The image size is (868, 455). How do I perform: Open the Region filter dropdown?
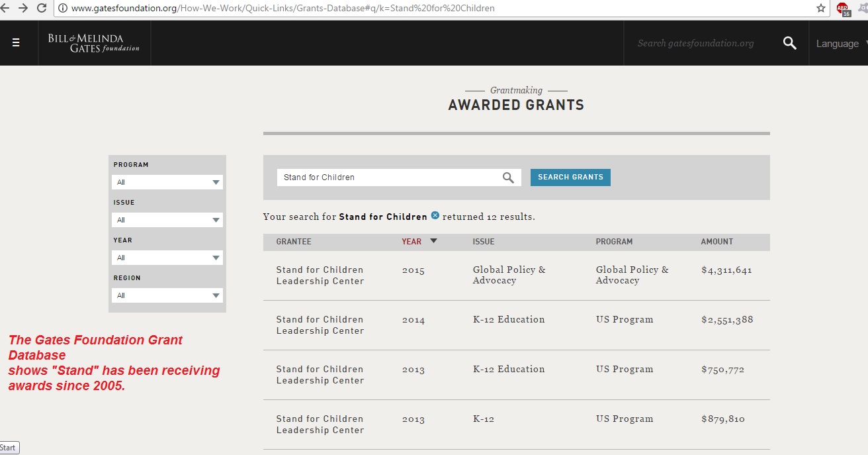point(167,295)
